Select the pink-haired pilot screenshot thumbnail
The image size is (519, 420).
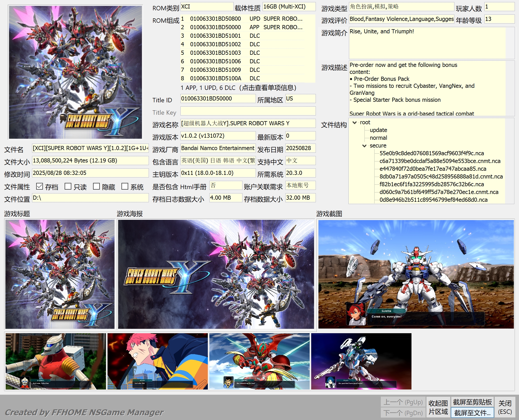[157, 361]
